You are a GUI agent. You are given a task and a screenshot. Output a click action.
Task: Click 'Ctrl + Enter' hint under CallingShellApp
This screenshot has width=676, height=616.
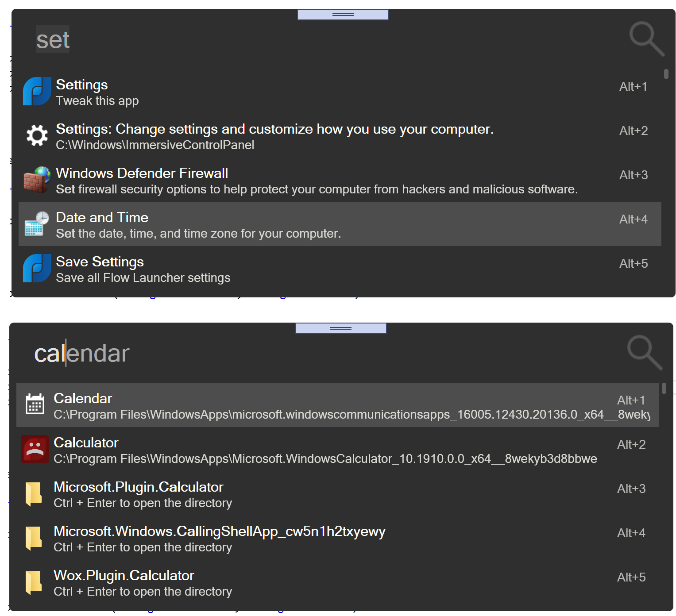[143, 547]
